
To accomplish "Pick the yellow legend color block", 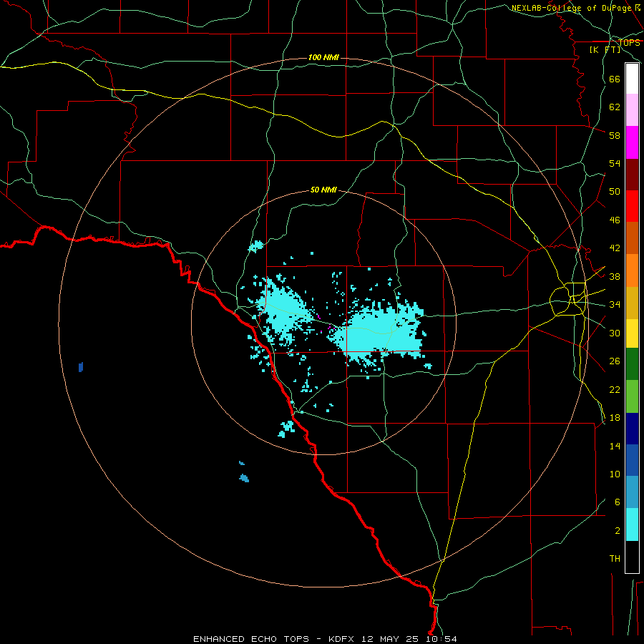I will pyautogui.click(x=632, y=333).
